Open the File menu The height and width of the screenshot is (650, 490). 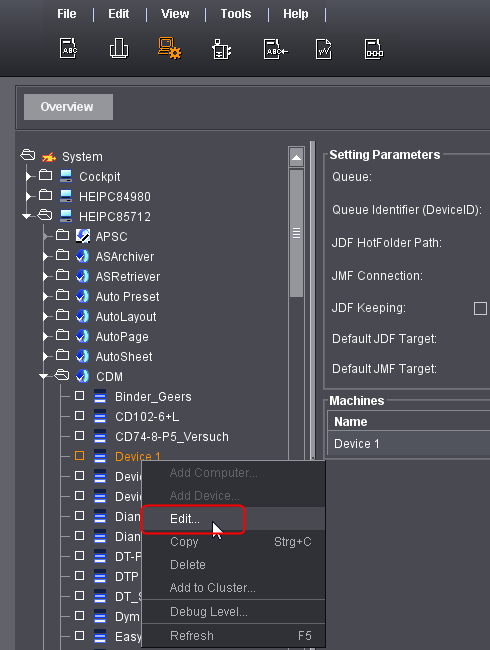tap(67, 14)
